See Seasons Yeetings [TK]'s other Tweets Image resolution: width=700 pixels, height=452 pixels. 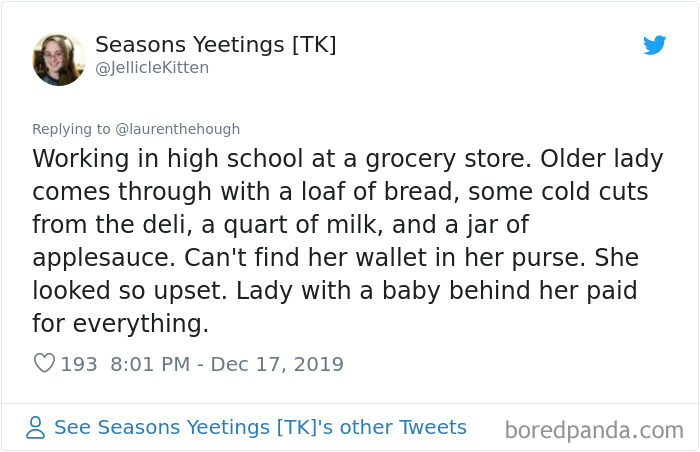pos(260,427)
